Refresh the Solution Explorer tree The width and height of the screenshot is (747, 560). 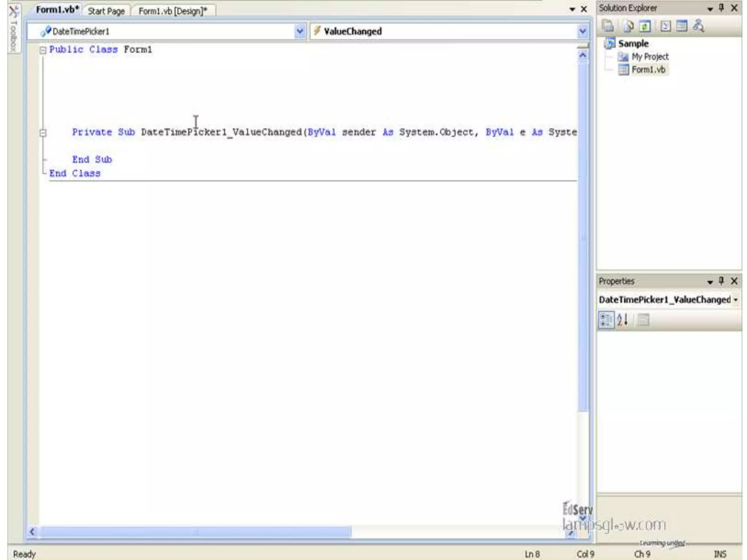(x=645, y=26)
